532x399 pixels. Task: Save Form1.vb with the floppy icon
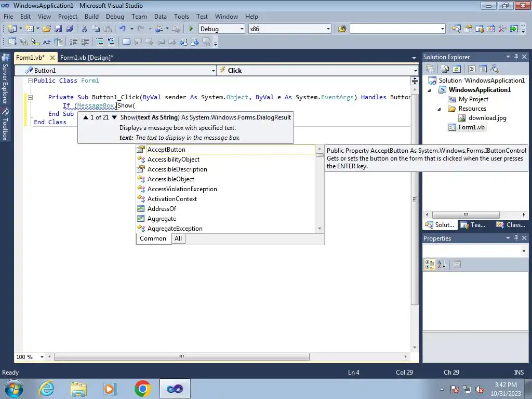coord(58,29)
